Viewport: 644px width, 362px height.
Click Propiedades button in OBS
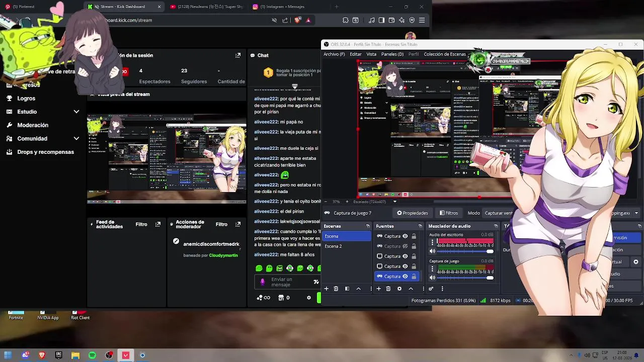click(x=413, y=213)
